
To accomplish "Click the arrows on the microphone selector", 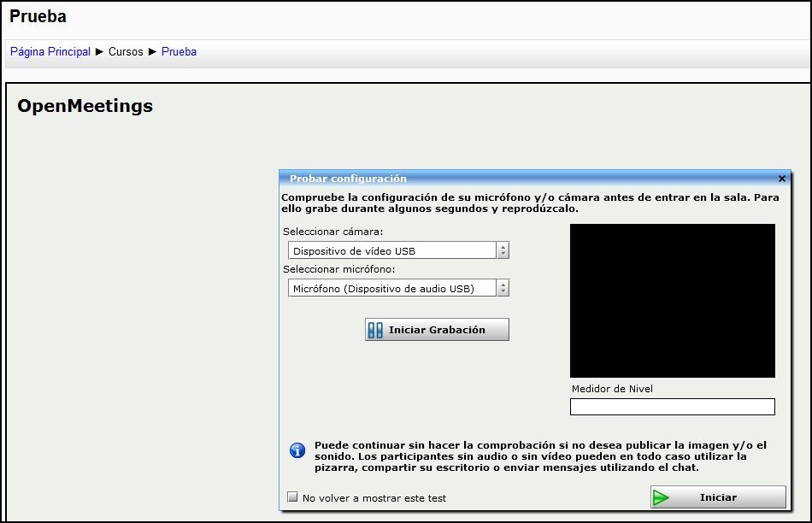I will pyautogui.click(x=503, y=289).
